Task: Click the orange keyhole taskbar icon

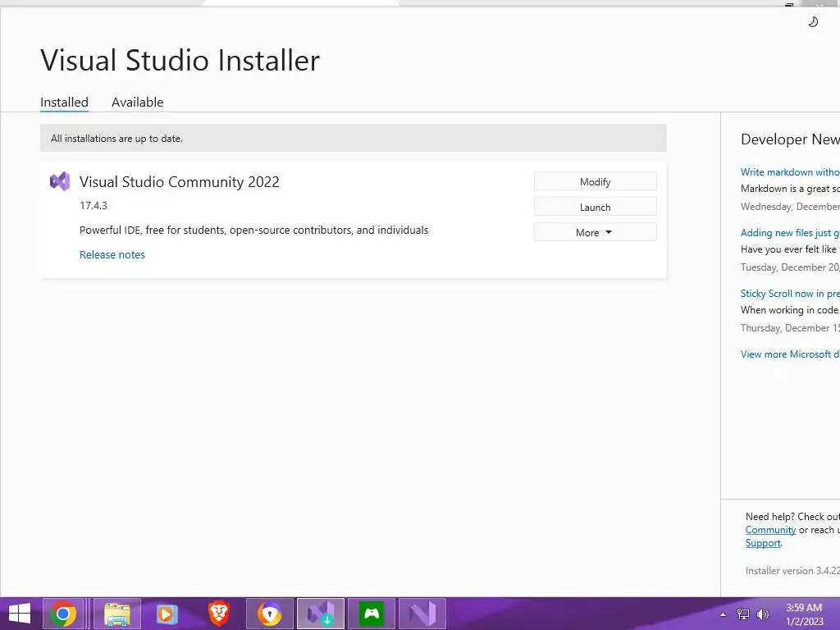Action: [269, 614]
